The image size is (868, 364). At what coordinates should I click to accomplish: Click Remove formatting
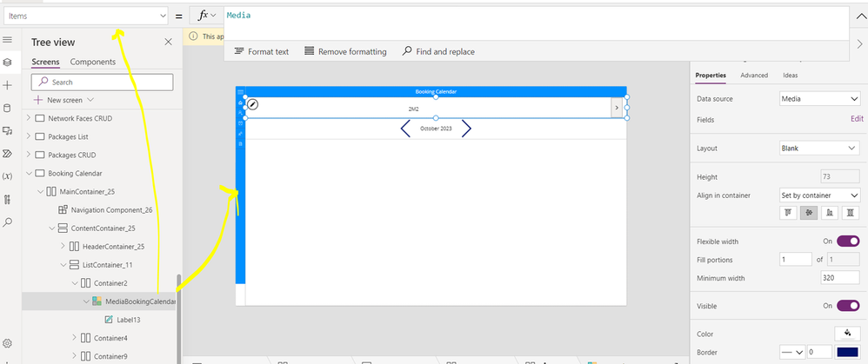345,51
